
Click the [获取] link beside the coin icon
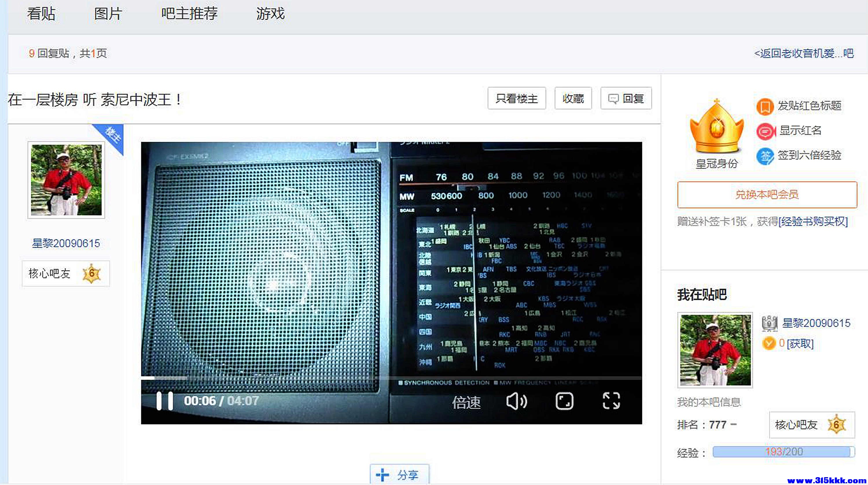click(801, 344)
